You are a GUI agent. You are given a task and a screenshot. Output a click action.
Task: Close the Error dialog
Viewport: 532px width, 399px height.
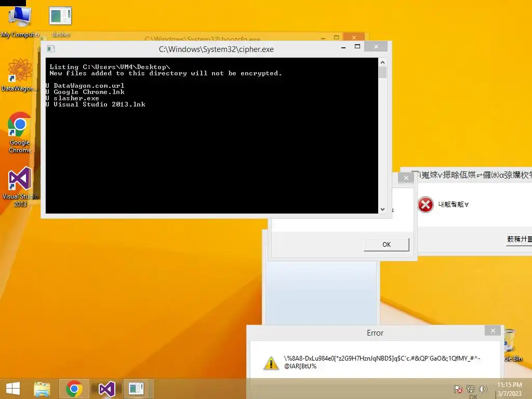click(493, 330)
